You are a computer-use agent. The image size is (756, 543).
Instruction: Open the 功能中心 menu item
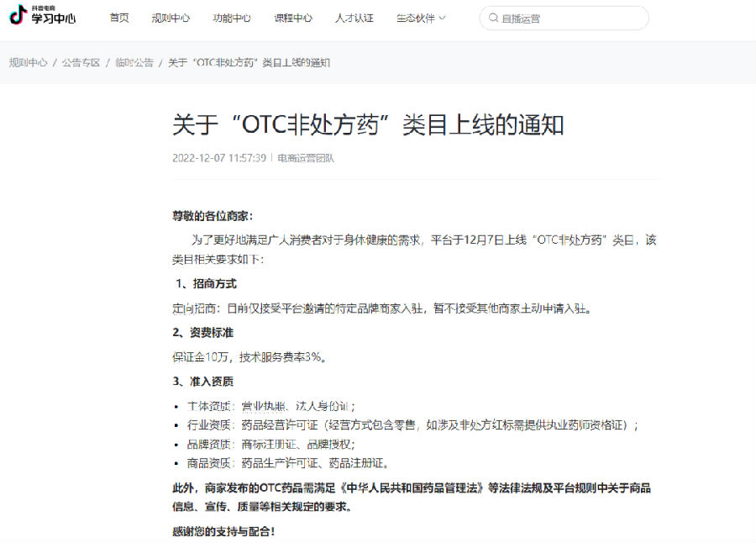coord(232,18)
